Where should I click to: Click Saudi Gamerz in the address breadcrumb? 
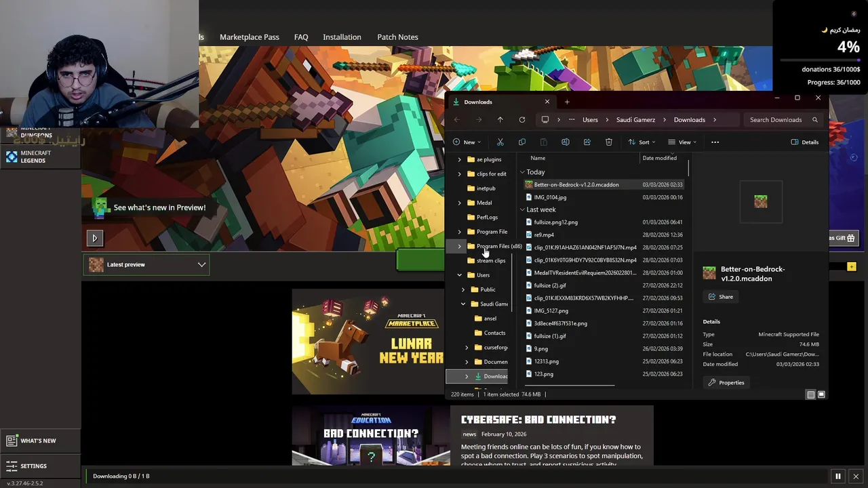[635, 120]
